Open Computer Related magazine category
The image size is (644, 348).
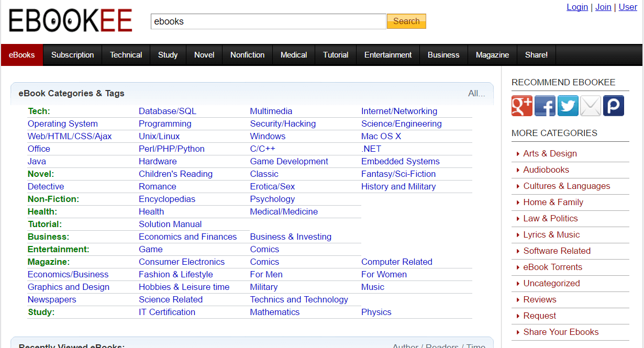[397, 262]
